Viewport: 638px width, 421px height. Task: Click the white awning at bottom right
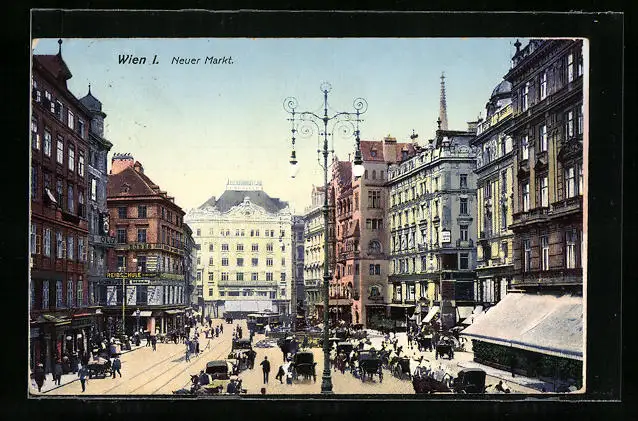526,323
